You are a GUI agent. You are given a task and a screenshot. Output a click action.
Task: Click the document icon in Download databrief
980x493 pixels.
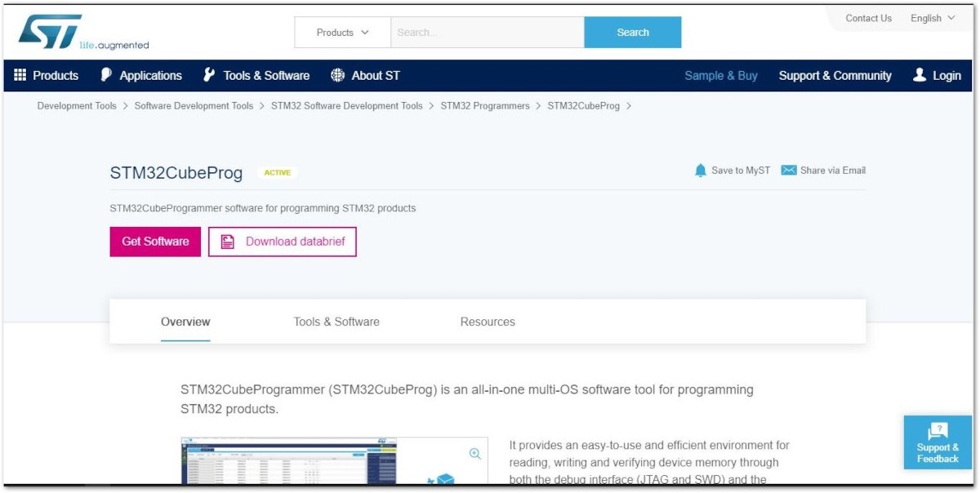pyautogui.click(x=229, y=242)
